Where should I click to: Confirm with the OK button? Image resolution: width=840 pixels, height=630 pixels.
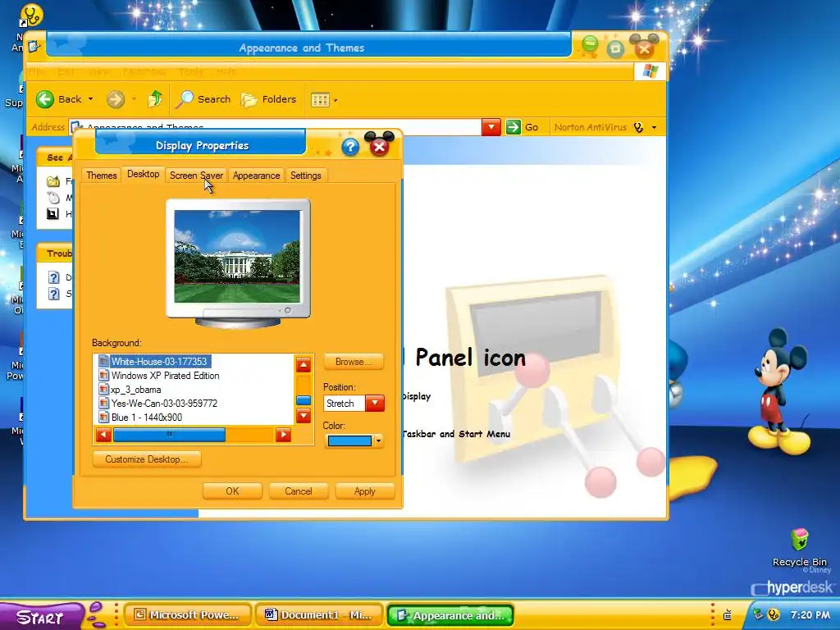pos(232,491)
